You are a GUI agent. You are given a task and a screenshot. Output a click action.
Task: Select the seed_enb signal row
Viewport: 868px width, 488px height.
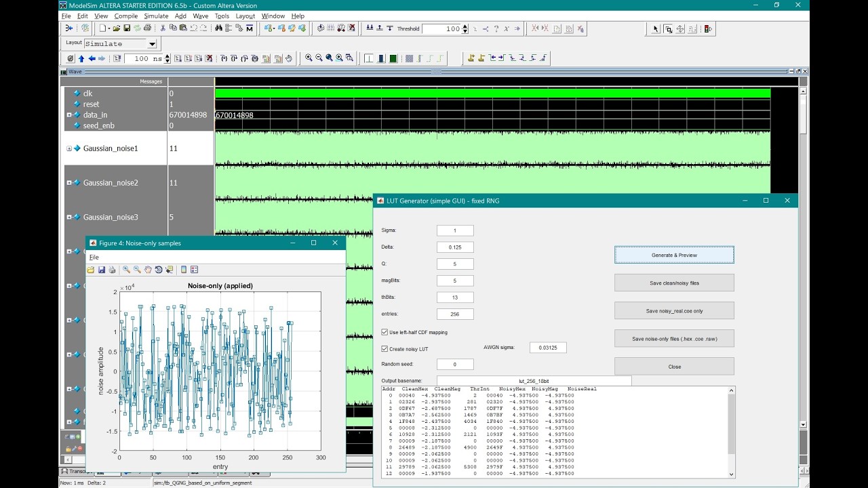pos(116,125)
